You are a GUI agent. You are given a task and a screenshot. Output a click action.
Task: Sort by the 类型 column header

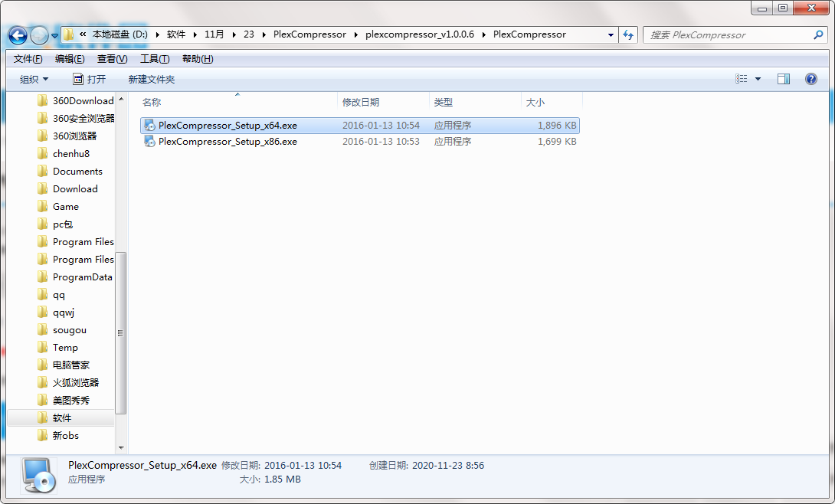point(475,102)
